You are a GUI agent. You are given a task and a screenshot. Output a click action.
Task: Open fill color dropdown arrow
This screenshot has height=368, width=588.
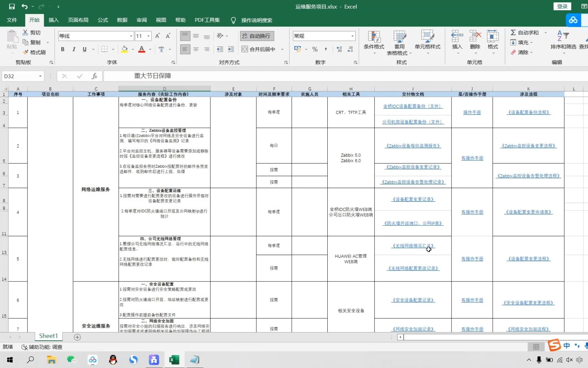tap(133, 49)
